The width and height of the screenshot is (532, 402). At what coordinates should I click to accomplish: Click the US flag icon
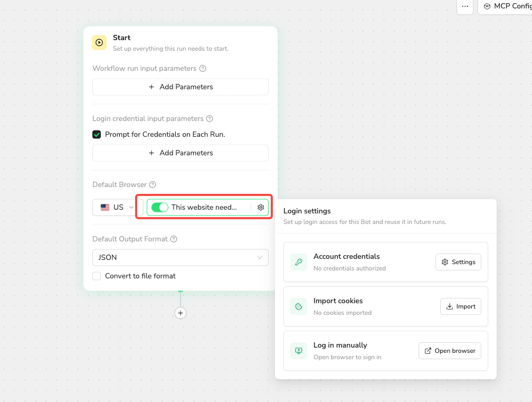point(105,207)
